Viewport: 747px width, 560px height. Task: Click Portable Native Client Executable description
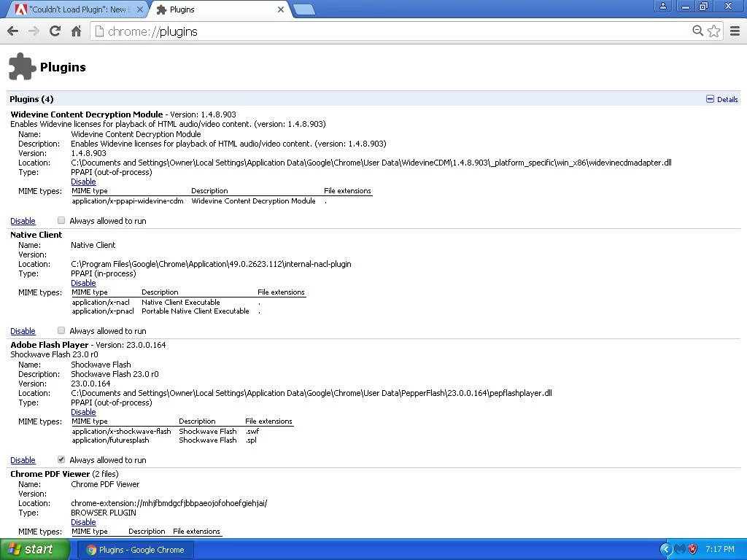196,311
